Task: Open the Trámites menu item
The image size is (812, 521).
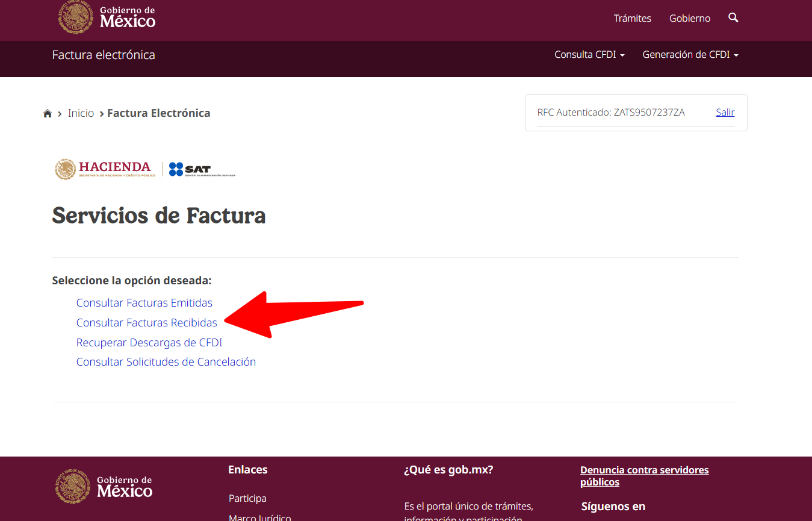Action: [632, 18]
